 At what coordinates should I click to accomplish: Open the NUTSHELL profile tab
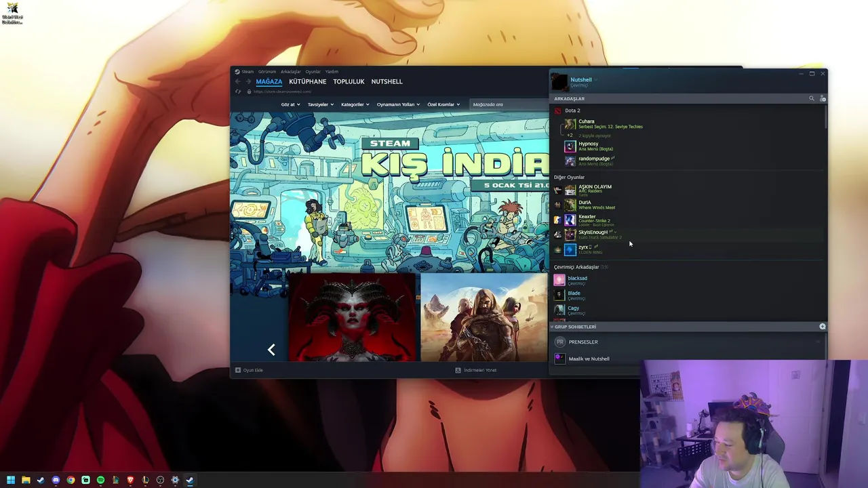(x=387, y=81)
